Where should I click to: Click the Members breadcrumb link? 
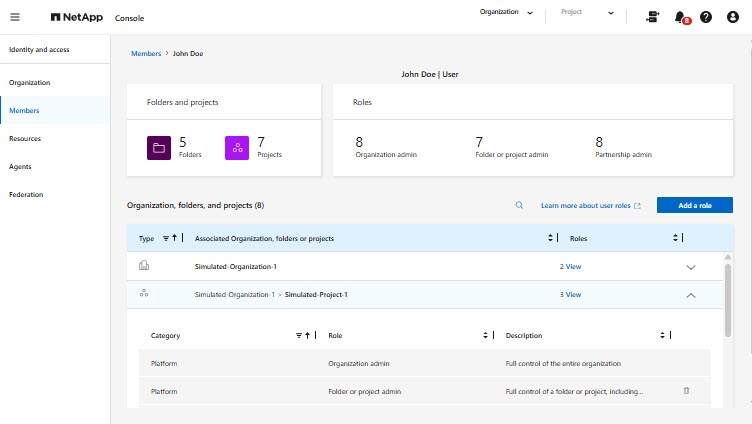(146, 53)
